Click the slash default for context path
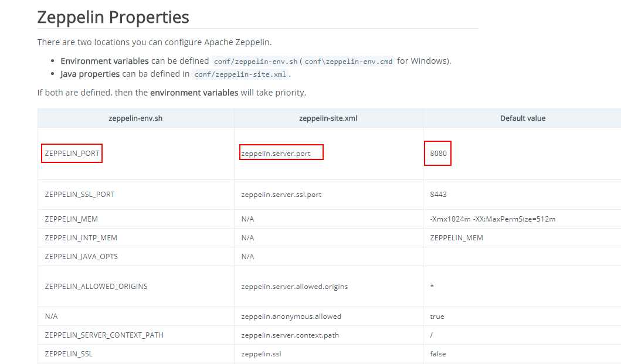 431,335
